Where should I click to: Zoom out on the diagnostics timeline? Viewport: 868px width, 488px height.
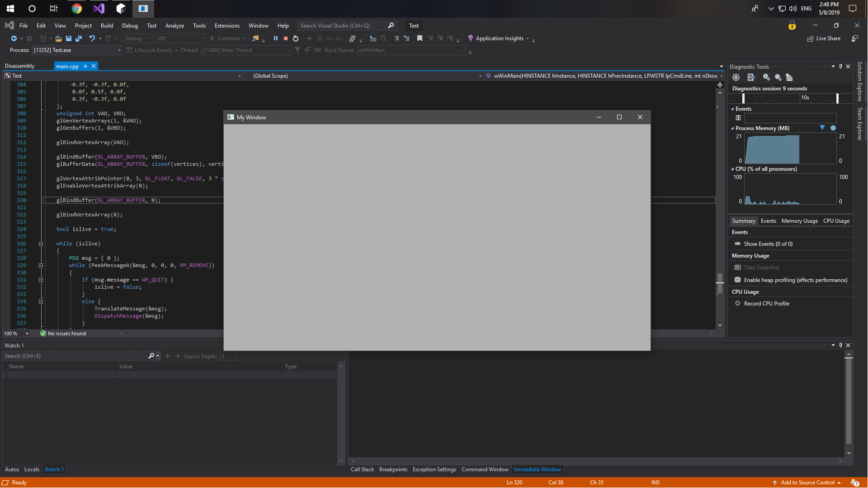[x=778, y=77]
